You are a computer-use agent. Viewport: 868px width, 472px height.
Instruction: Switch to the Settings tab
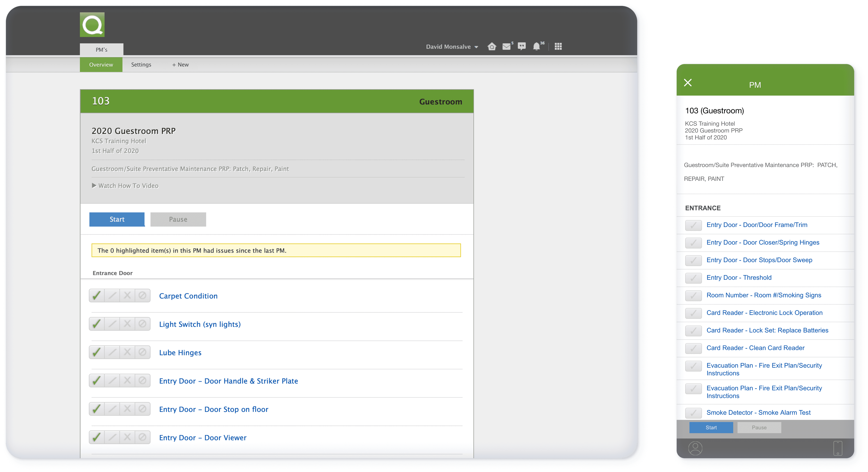(141, 65)
